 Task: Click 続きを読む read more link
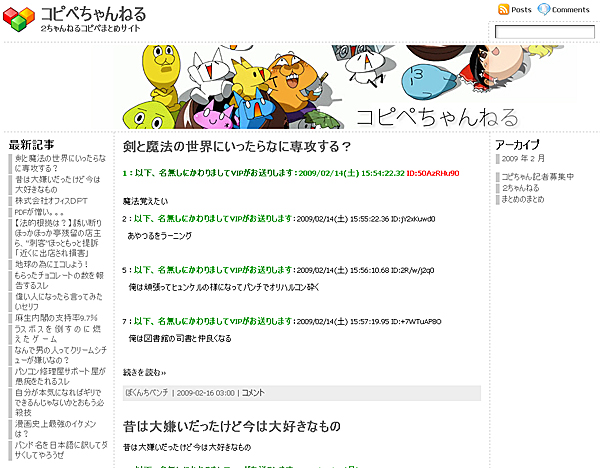pos(144,372)
